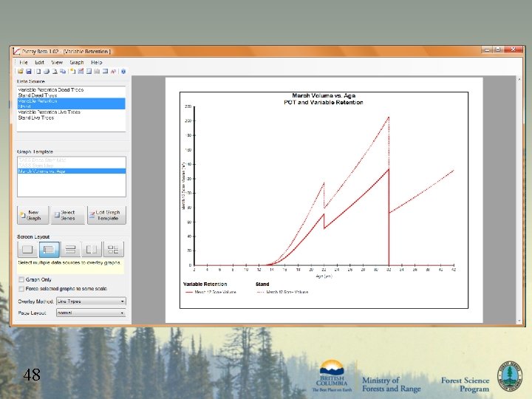Open a file with the folder toolbar icon
Image resolution: width=532 pixels, height=399 pixels.
coord(21,71)
